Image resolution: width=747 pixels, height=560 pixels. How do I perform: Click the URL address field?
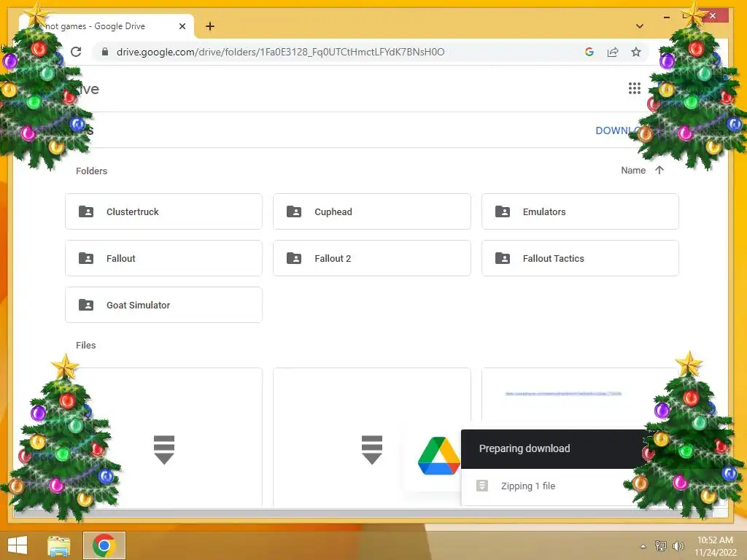point(280,52)
